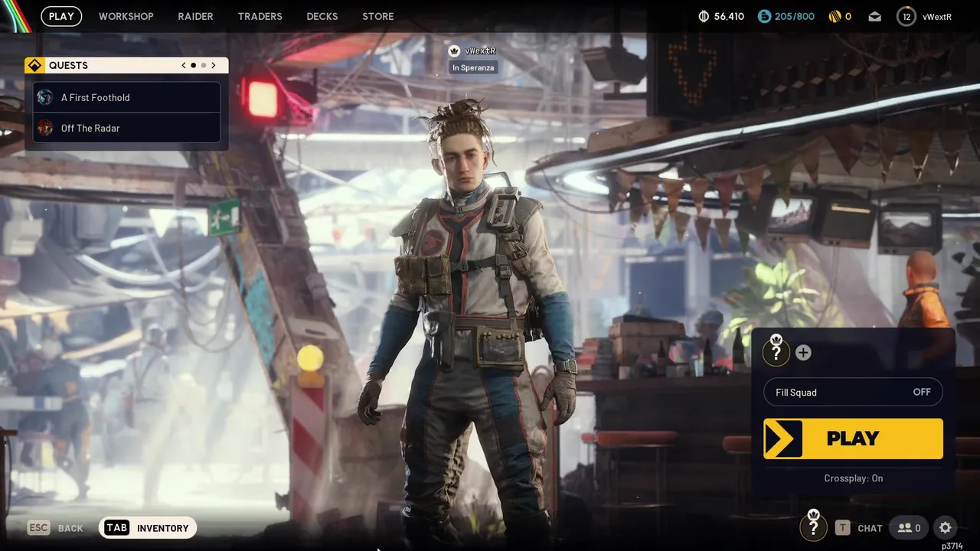The height and width of the screenshot is (551, 980).
Task: Click the gold tokens icon showing 0
Action: [x=835, y=16]
